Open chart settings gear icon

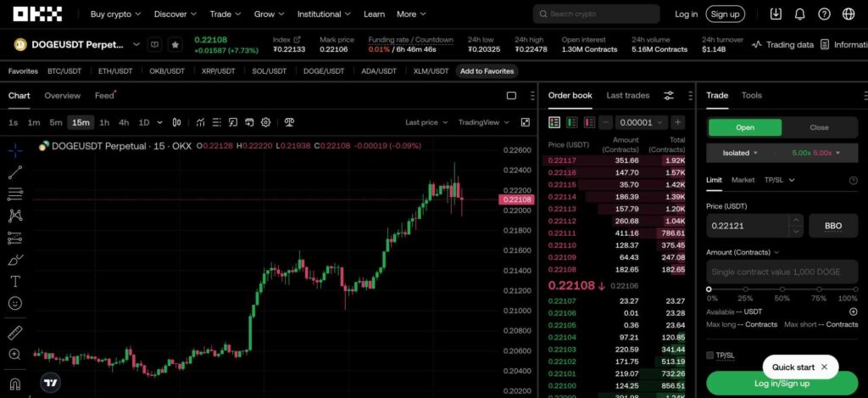tap(265, 122)
